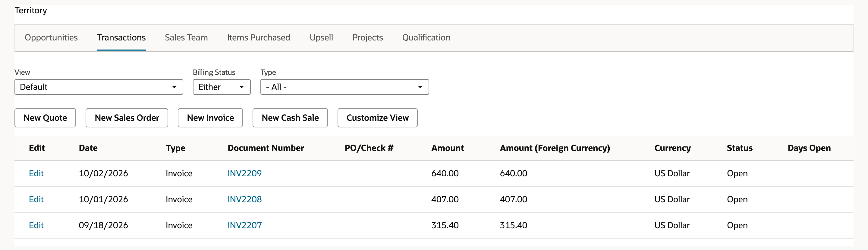868x250 pixels.
Task: Go to the Items Purchased tab
Action: [259, 37]
